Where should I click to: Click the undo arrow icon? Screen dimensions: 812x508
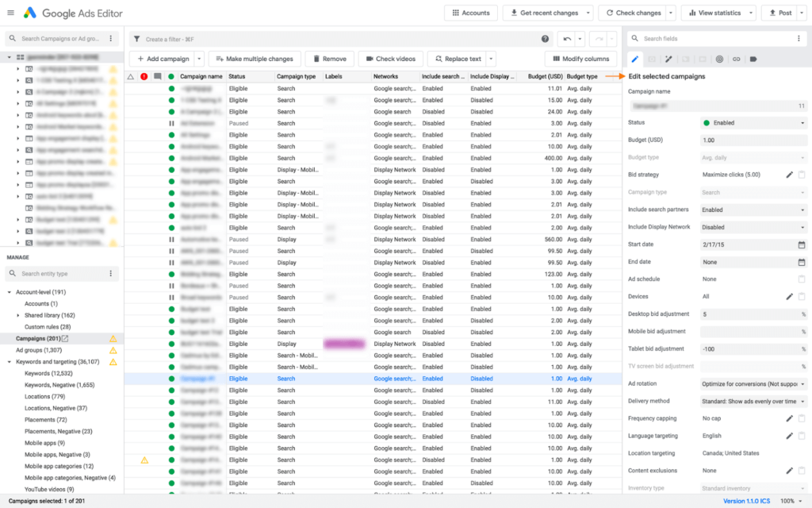(567, 39)
